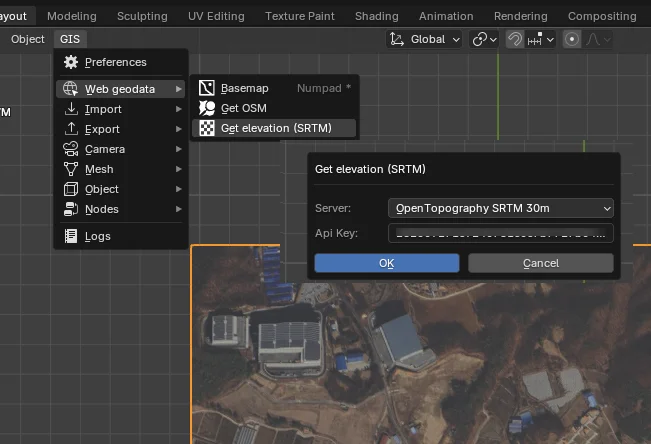Click the Web geodata globe icon
This screenshot has width=651, height=444.
pyautogui.click(x=70, y=89)
